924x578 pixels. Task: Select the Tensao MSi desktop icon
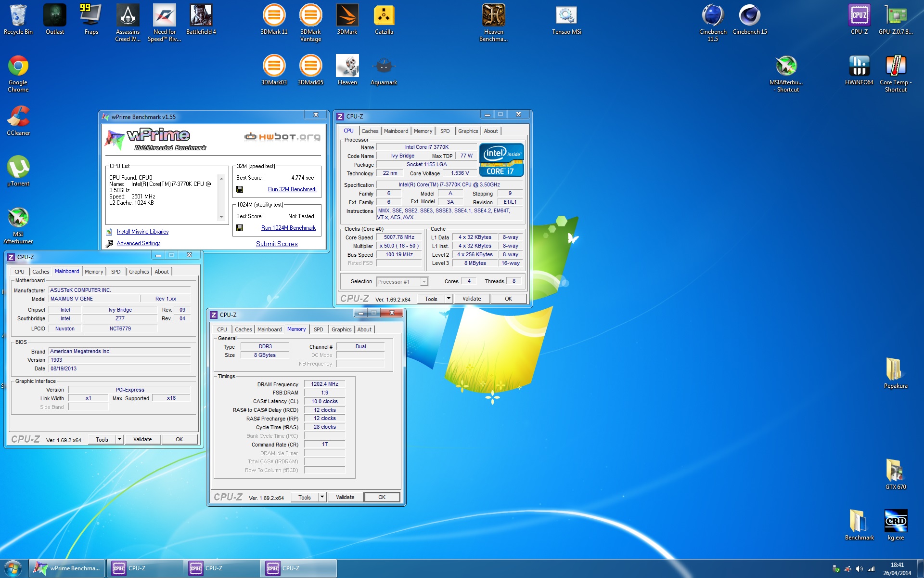[x=567, y=20]
